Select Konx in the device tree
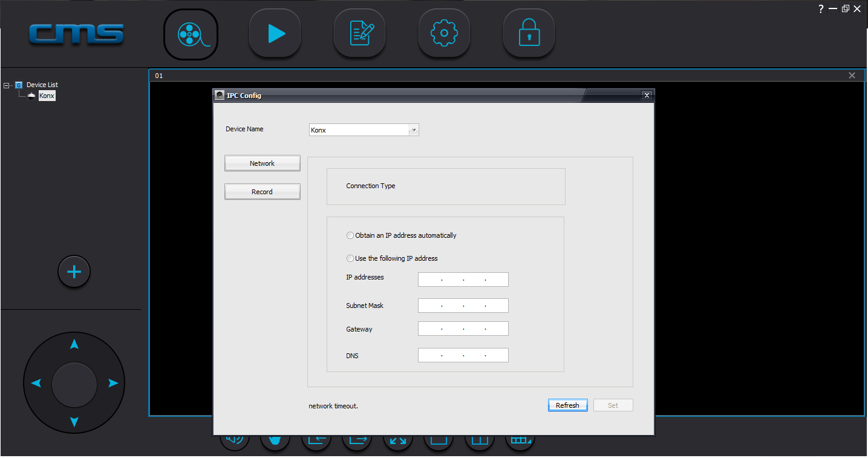The height and width of the screenshot is (458, 868). pyautogui.click(x=47, y=96)
